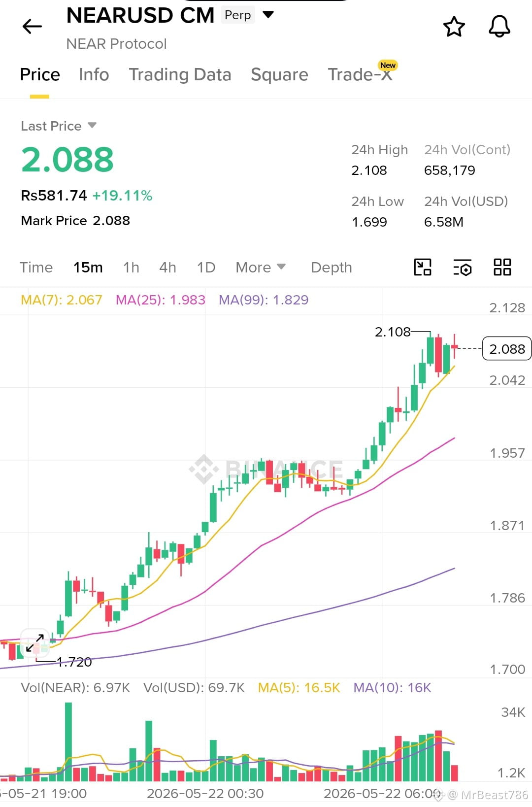The width and height of the screenshot is (532, 807).
Task: Click the volume MA(10): 16K label
Action: (392, 688)
